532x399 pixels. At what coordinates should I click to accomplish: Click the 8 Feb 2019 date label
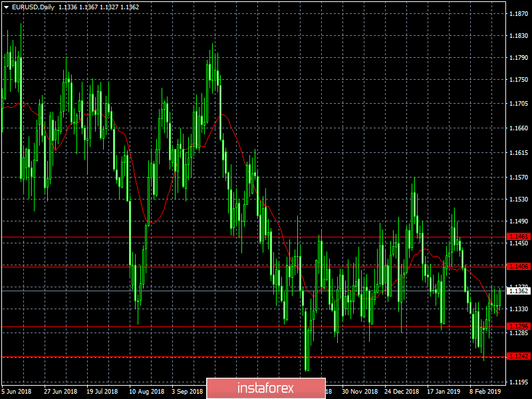485,391
